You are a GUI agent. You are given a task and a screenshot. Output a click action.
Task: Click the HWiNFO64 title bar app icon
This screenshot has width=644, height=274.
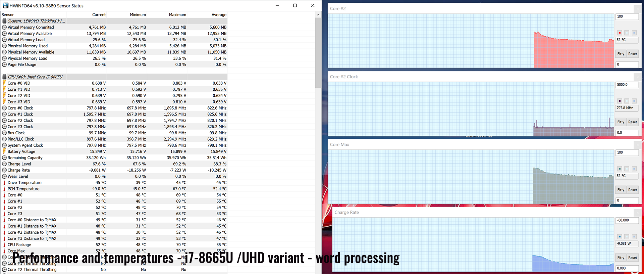click(x=5, y=6)
